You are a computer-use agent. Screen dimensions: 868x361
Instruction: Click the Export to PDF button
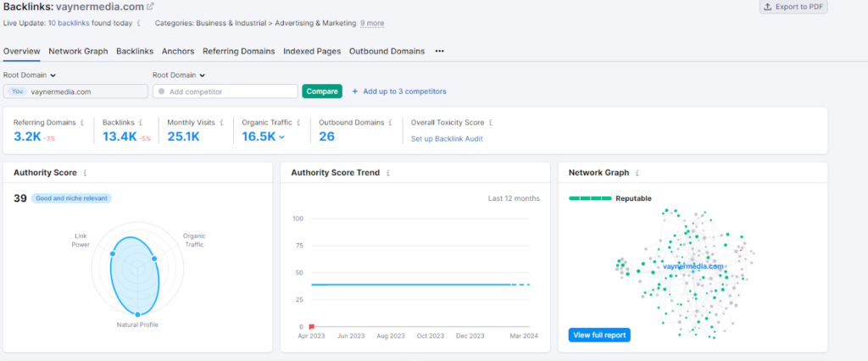click(793, 7)
